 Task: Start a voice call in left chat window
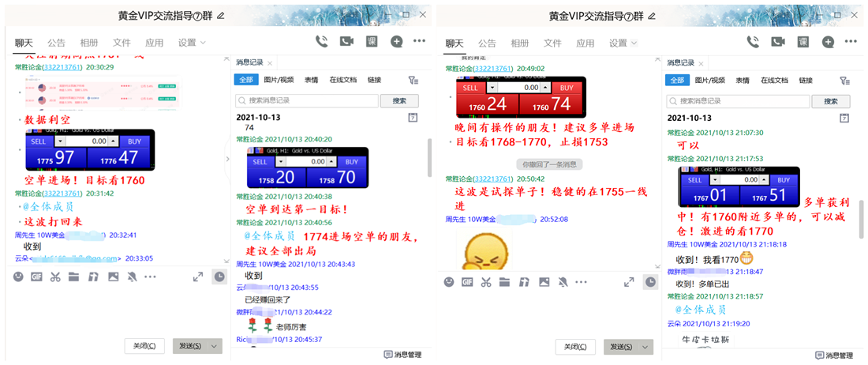coord(321,41)
